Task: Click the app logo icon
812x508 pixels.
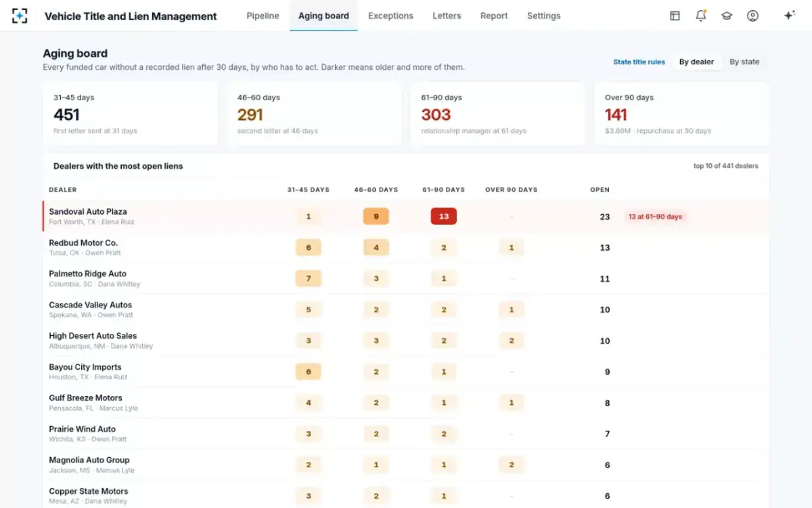Action: point(20,16)
